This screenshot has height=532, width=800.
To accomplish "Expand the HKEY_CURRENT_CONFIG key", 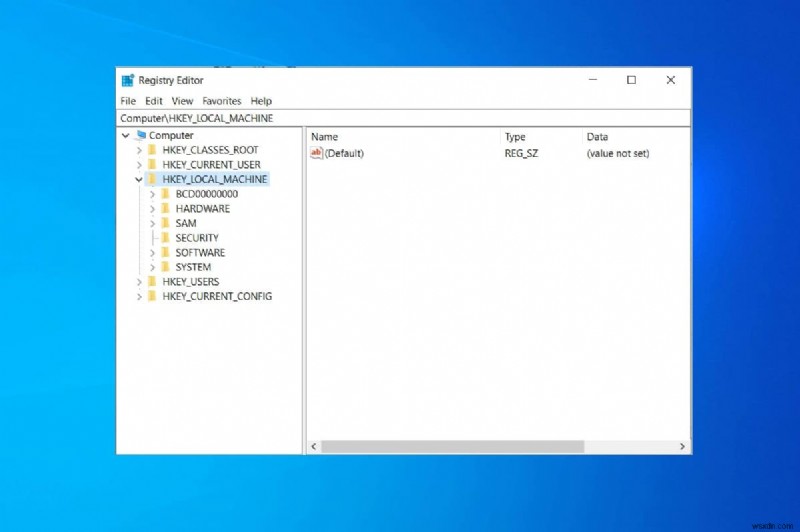I will 139,297.
